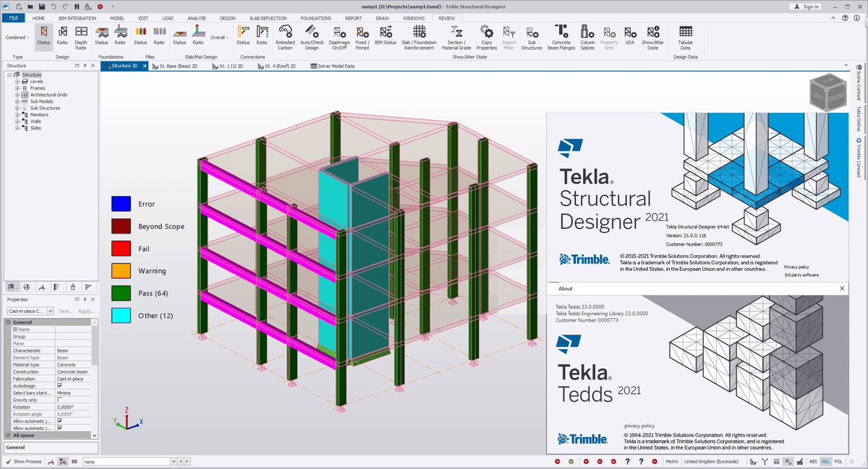Click the Sign in button
This screenshot has height=469, width=868.
805,7
